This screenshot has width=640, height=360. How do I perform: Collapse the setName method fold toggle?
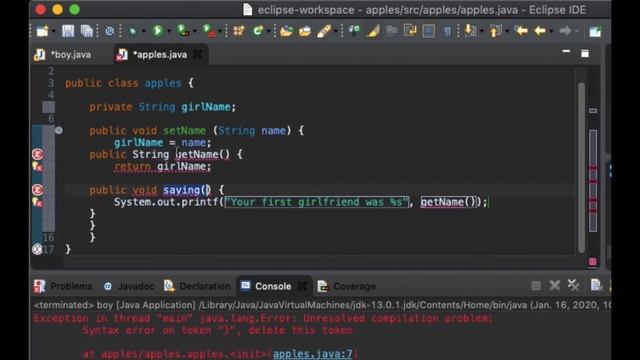[x=59, y=130]
